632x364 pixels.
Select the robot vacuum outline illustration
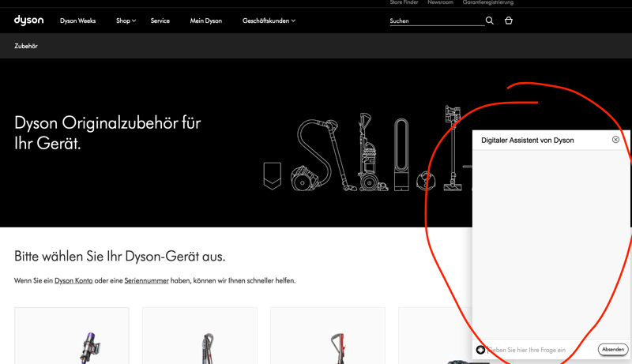click(426, 180)
